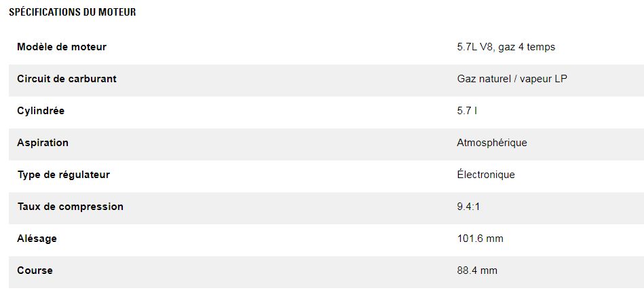Click the Atmosphérique value
Image resolution: width=644 pixels, height=297 pixels.
tap(492, 143)
